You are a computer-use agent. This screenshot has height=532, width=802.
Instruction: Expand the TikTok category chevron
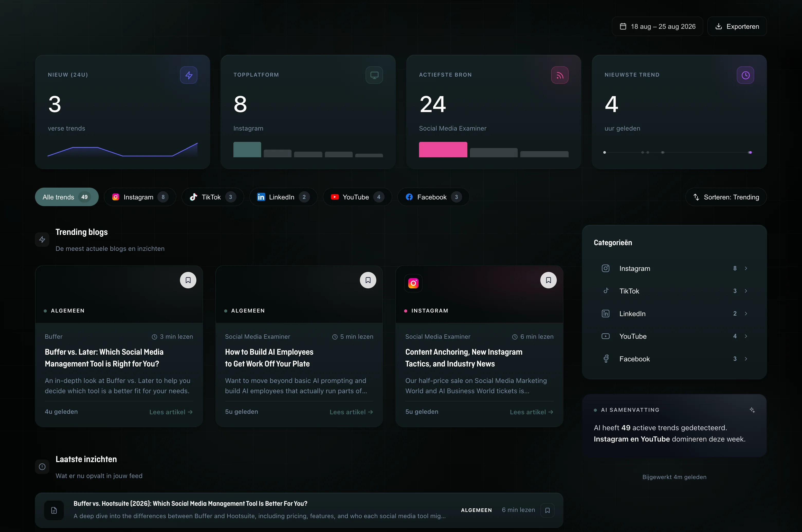(746, 291)
